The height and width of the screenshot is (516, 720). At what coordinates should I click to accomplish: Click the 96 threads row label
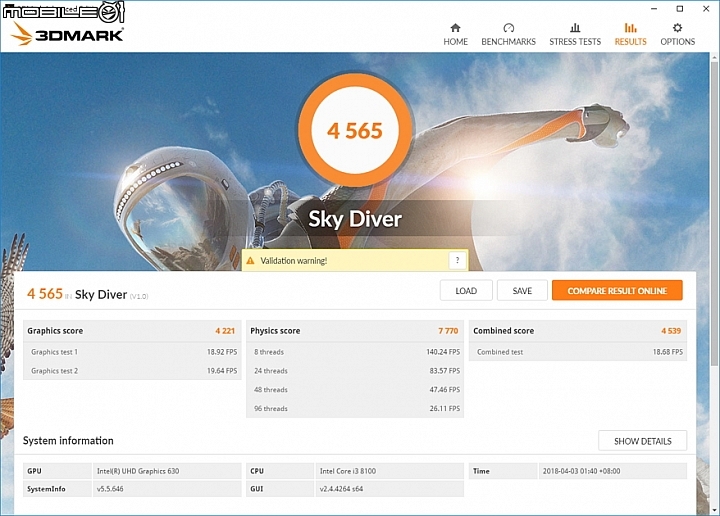(271, 409)
